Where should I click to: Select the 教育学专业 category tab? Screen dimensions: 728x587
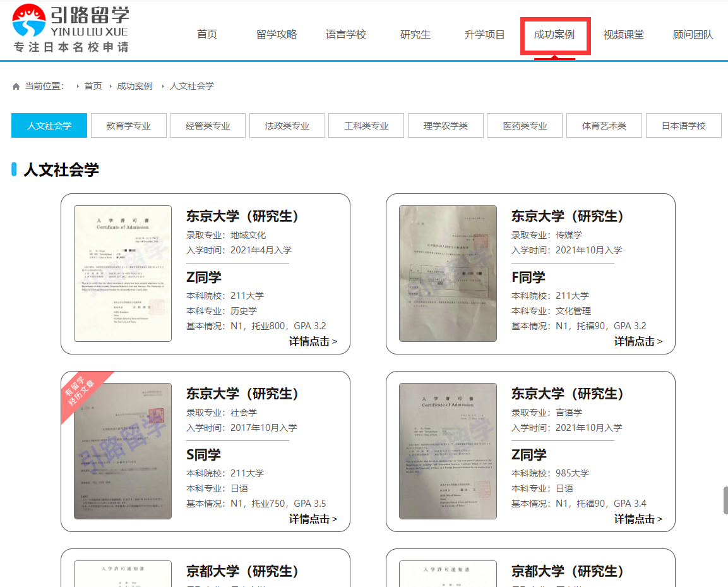[128, 126]
